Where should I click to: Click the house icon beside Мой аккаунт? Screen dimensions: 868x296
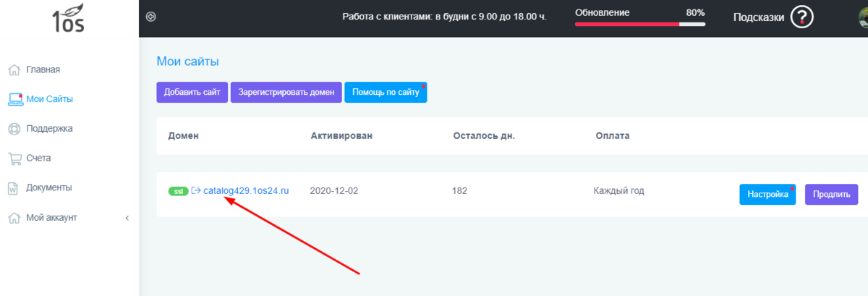[x=13, y=217]
